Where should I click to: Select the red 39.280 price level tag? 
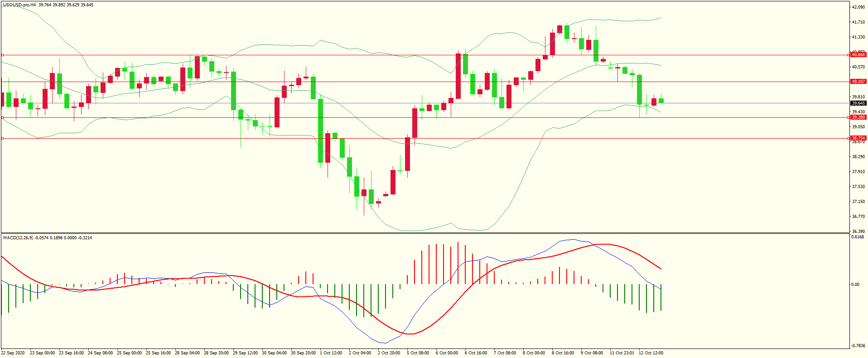858,117
